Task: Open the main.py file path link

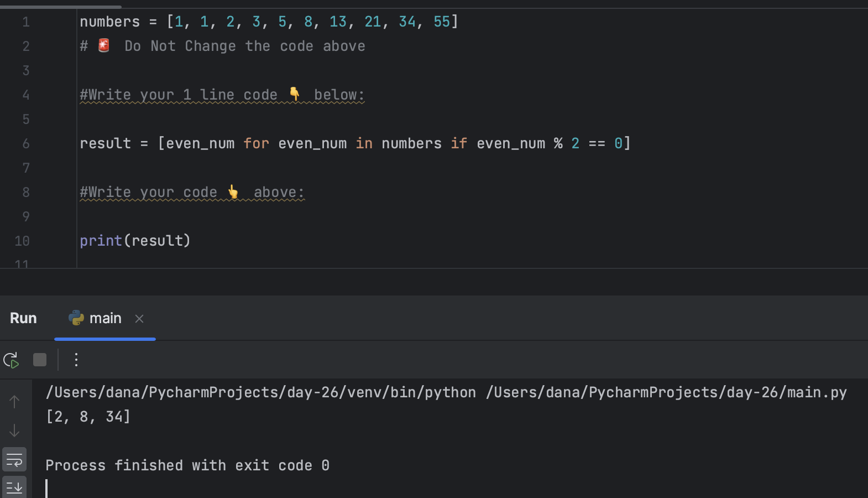Action: 666,392
